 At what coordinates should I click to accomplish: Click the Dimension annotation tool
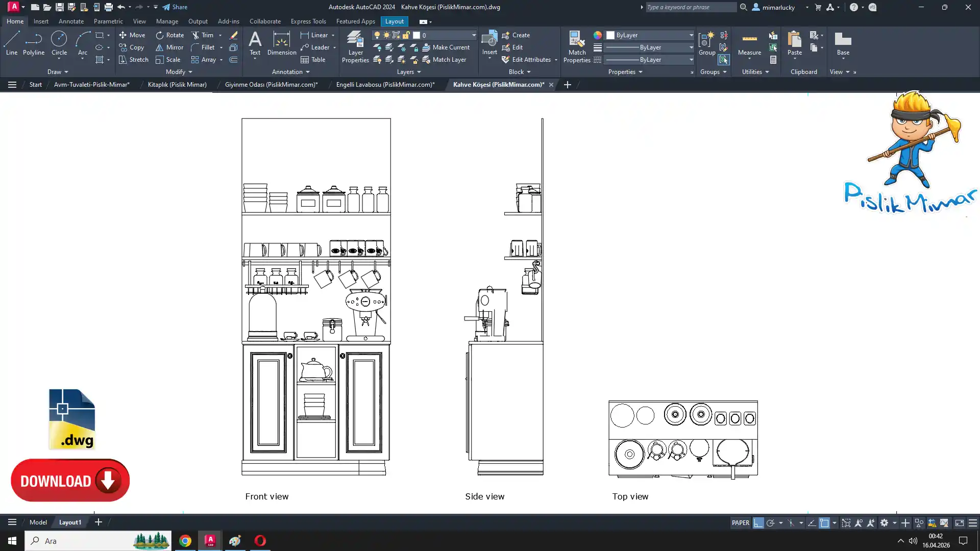click(x=281, y=44)
